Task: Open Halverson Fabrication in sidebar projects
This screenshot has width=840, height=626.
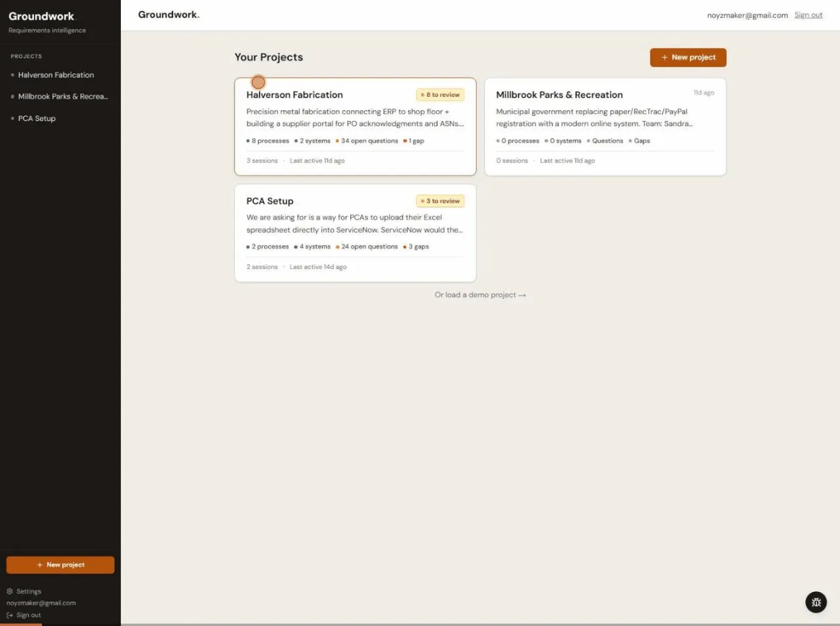Action: (x=56, y=75)
